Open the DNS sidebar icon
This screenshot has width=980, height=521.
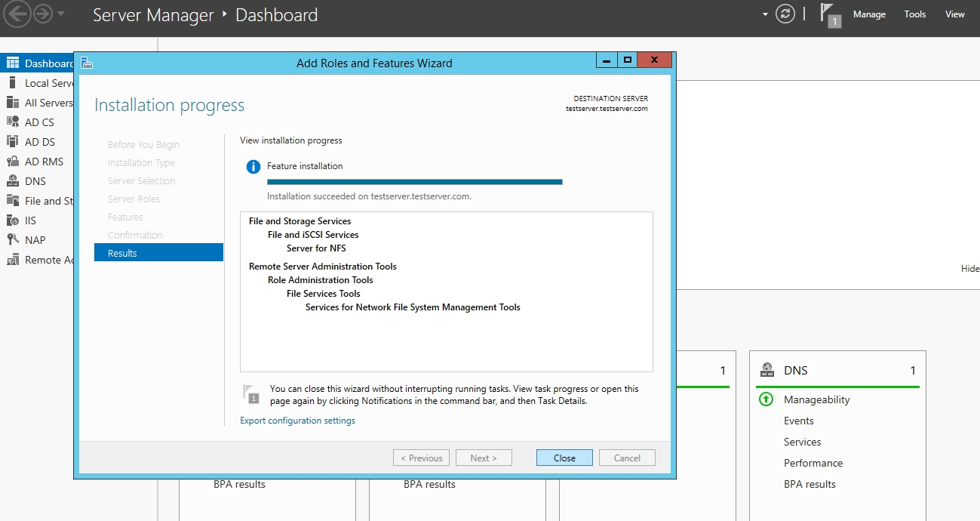click(13, 181)
